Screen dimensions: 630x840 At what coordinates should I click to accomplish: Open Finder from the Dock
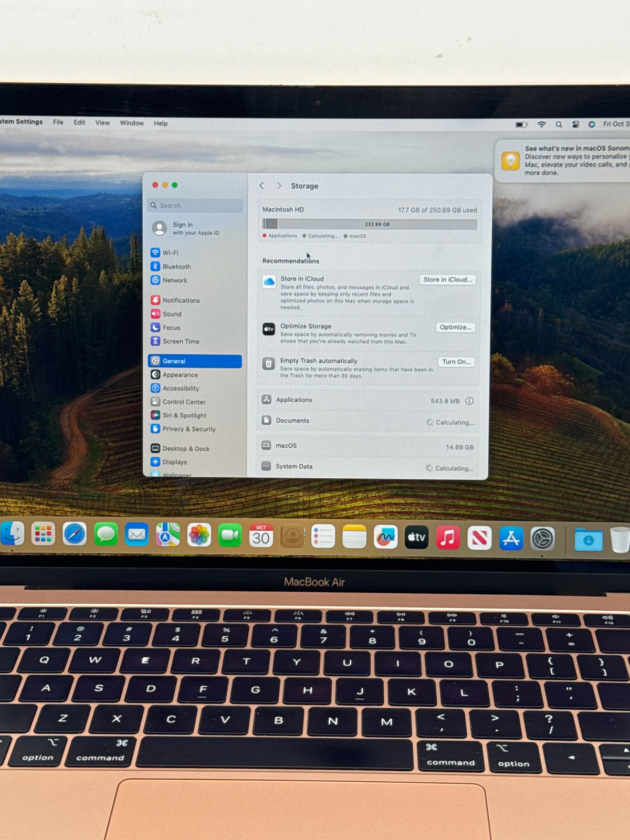tap(12, 534)
